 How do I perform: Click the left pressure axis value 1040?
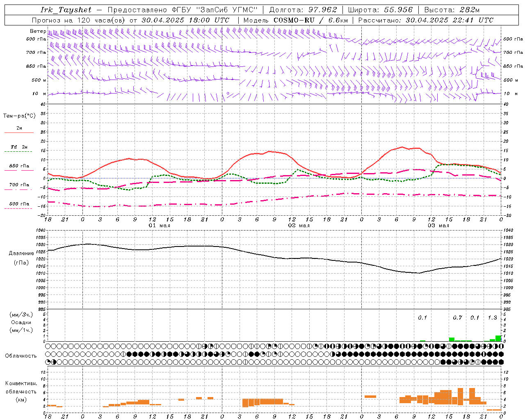click(40, 231)
